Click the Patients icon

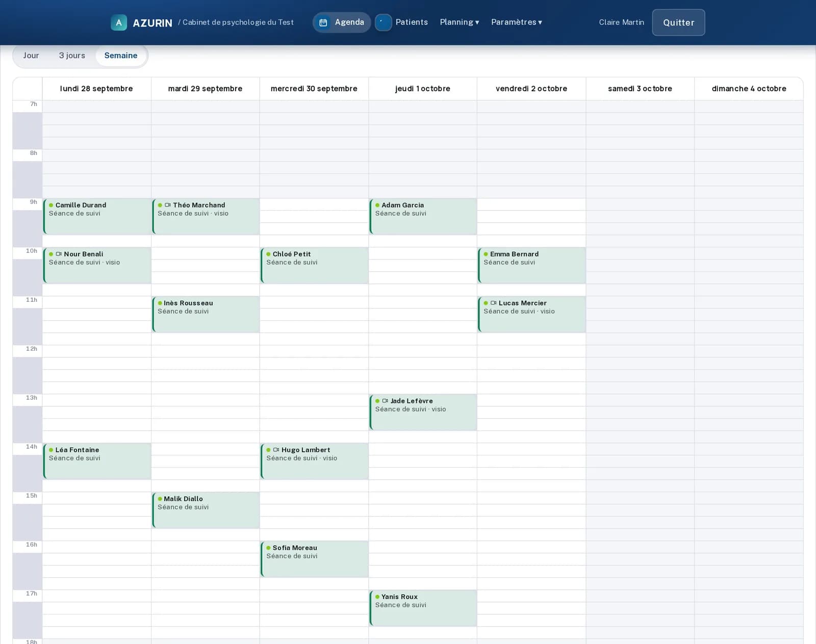coord(384,22)
